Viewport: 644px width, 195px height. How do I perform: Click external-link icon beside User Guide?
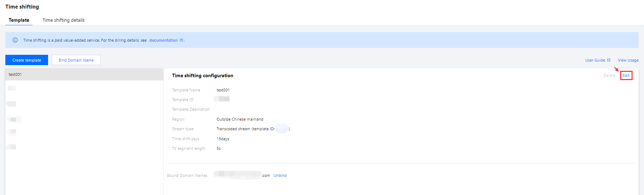tap(609, 60)
